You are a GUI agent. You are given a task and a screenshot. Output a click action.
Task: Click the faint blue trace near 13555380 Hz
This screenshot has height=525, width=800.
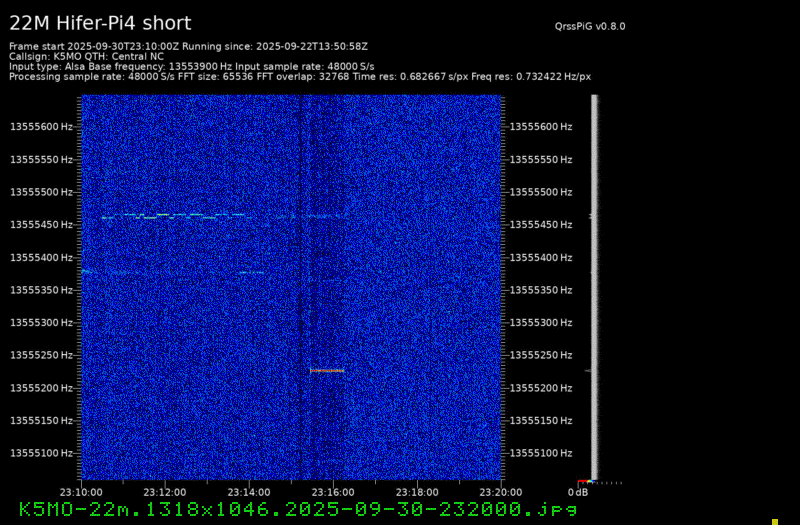click(x=150, y=272)
